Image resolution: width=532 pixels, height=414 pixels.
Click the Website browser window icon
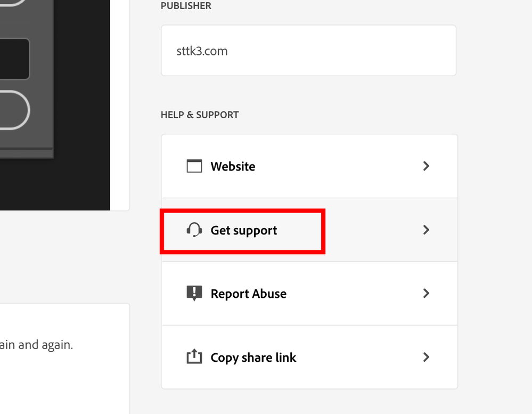[x=194, y=166]
